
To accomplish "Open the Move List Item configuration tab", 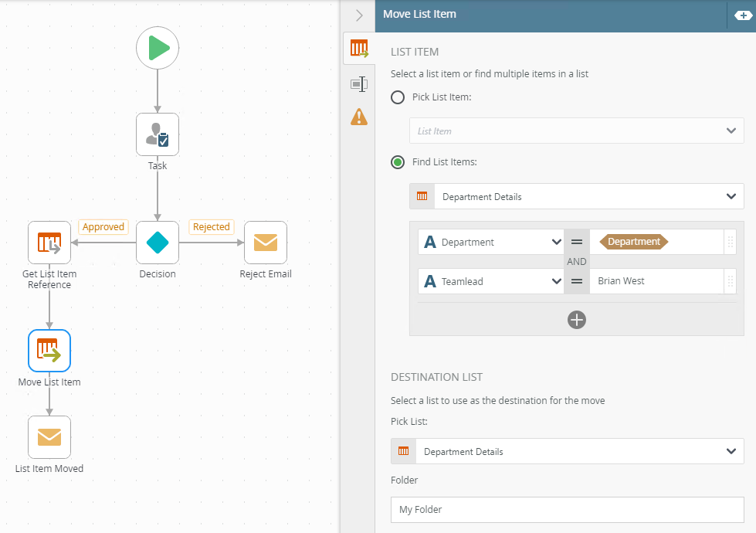I will click(359, 49).
